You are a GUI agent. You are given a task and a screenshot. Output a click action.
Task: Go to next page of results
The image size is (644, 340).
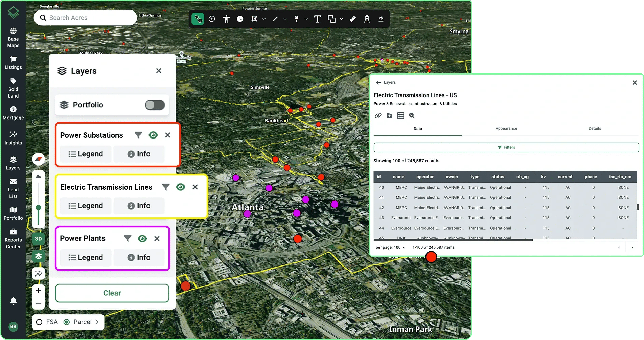click(x=632, y=247)
